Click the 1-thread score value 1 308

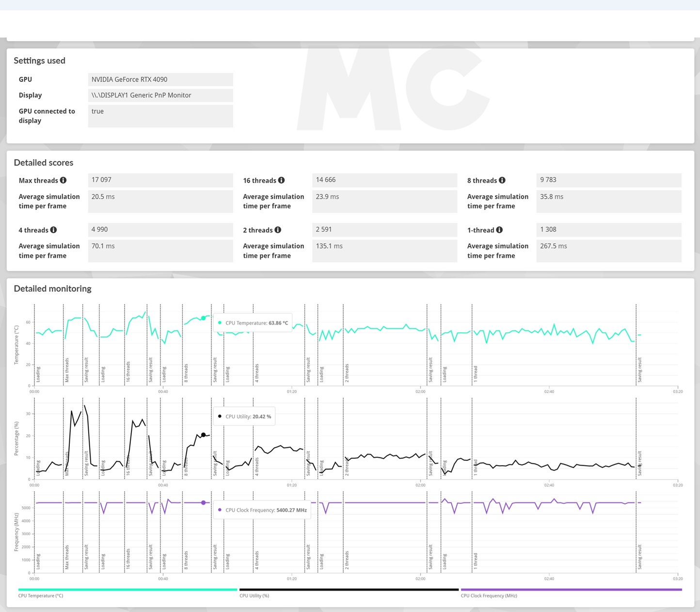point(608,229)
